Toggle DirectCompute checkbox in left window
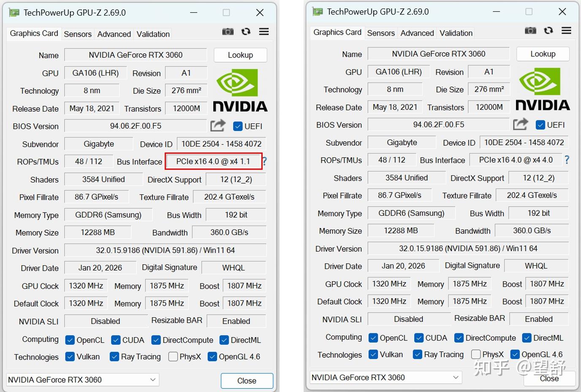 point(156,340)
